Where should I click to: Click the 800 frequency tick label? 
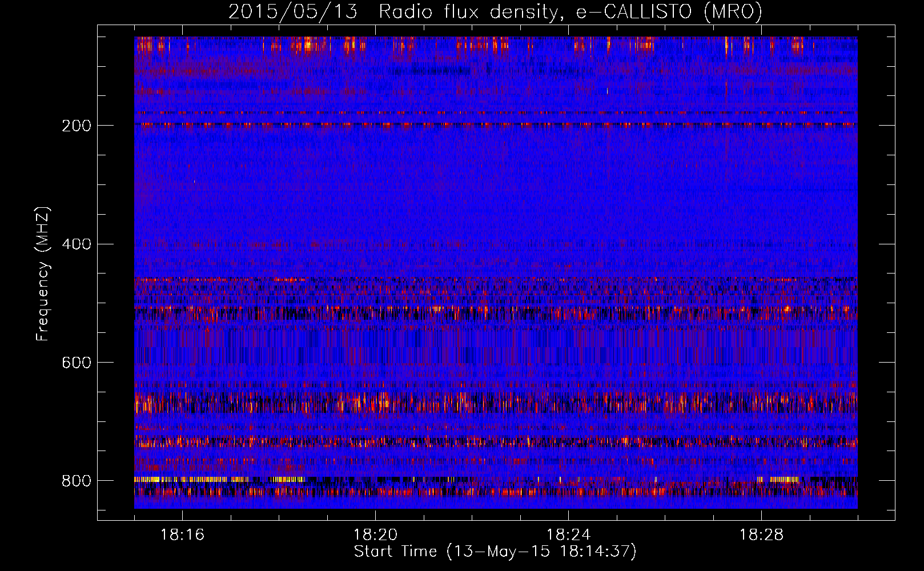(x=77, y=481)
